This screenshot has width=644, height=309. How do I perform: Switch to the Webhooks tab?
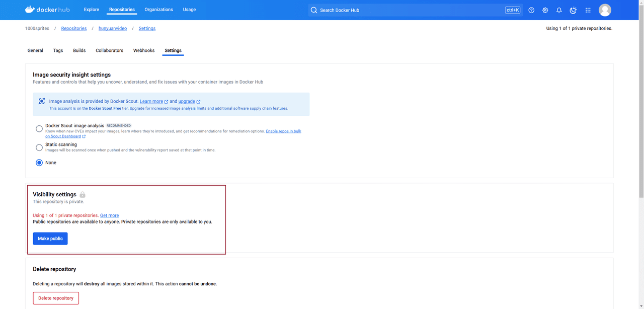(x=144, y=50)
